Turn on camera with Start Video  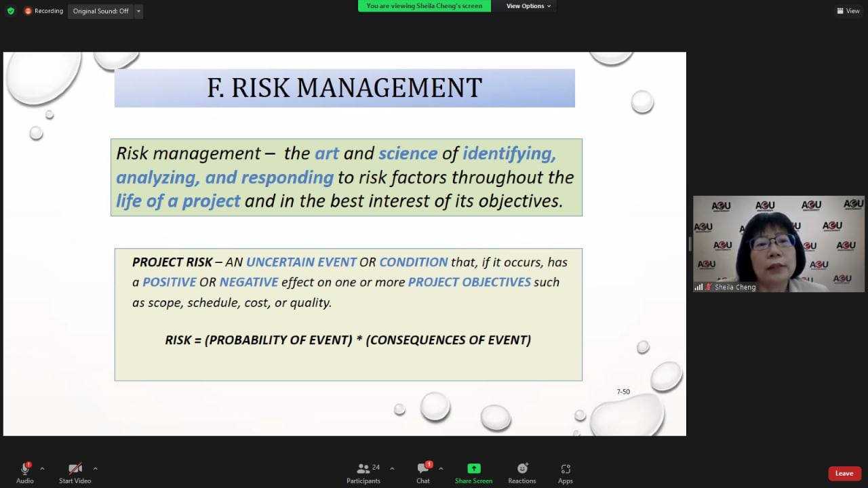point(75,472)
